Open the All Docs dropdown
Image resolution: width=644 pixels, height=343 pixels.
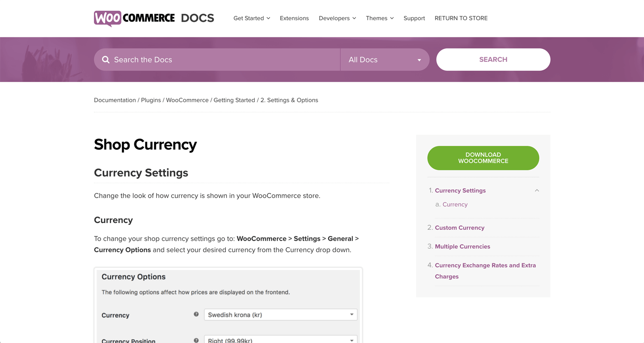pyautogui.click(x=385, y=60)
